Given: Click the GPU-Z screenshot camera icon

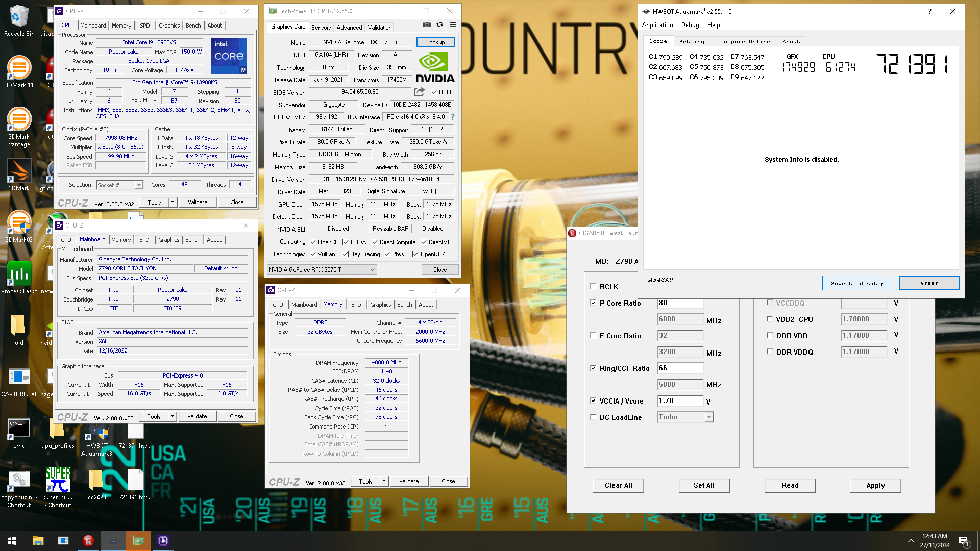Looking at the screenshot, I should point(427,24).
